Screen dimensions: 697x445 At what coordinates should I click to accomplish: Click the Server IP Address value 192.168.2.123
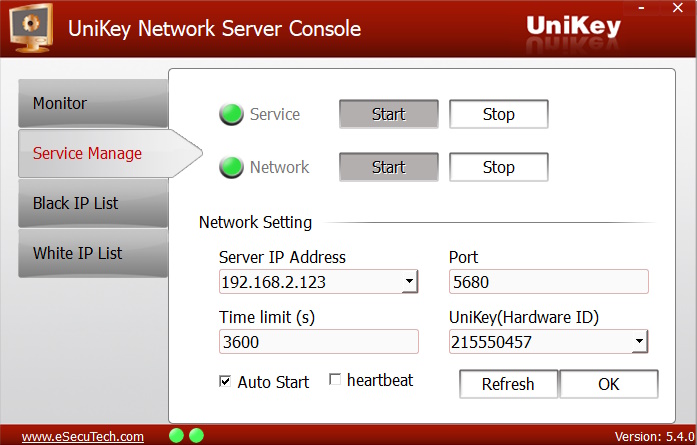(x=273, y=282)
